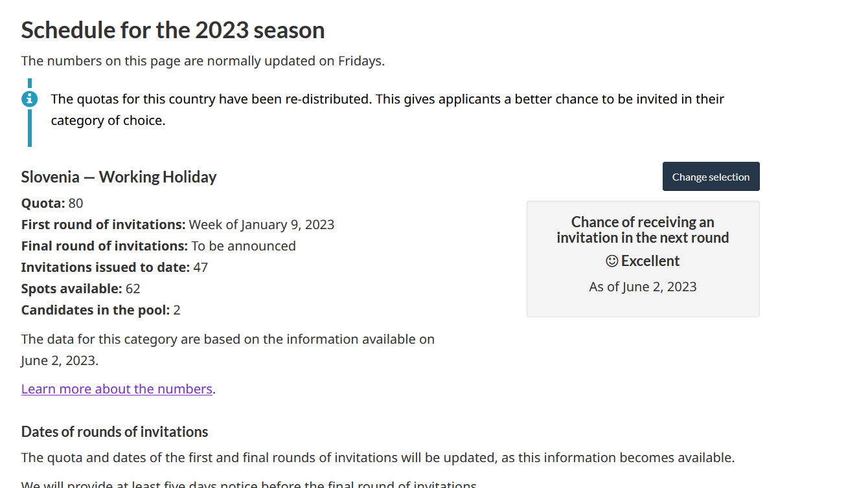Select the Excellent rating text
Screen dimensions: 868x488
pyautogui.click(x=650, y=261)
